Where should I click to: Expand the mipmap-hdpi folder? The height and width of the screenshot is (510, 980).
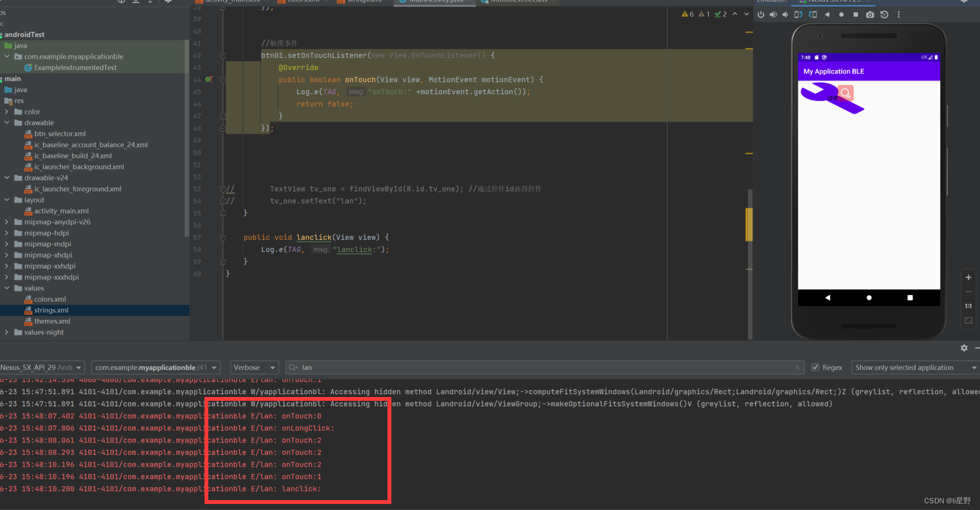tap(7, 233)
